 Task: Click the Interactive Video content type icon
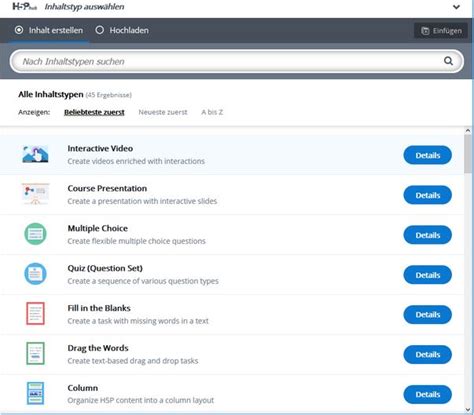pyautogui.click(x=35, y=154)
